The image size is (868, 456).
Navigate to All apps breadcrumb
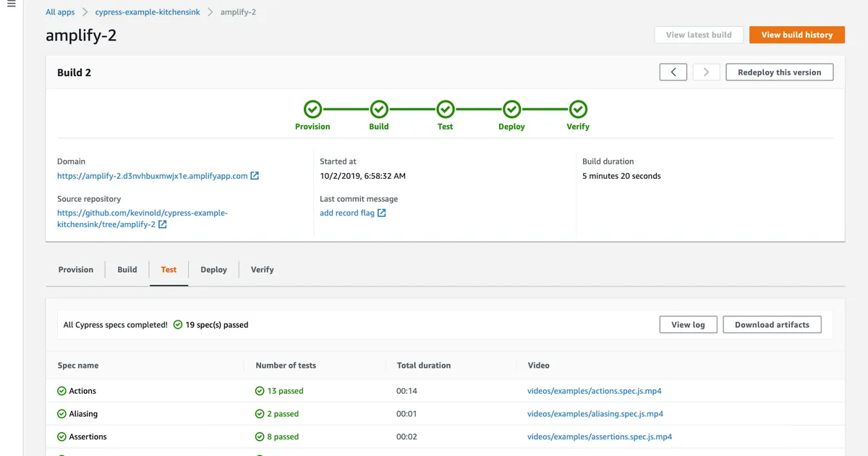coord(60,12)
